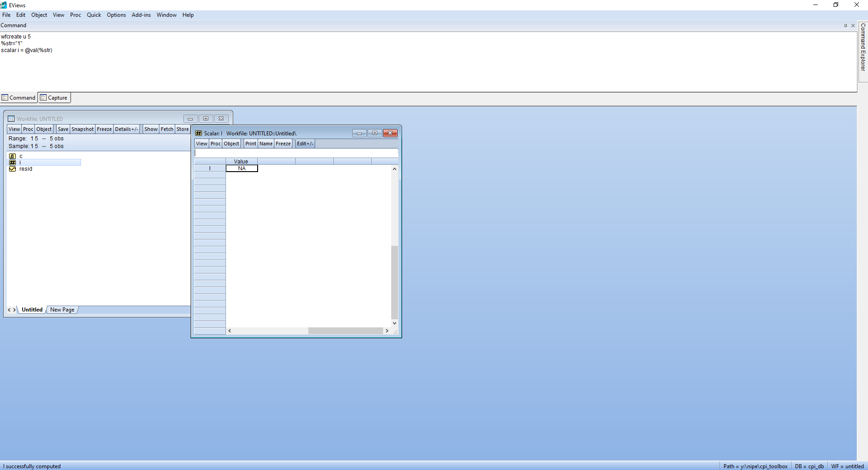
Task: Click DB = cpi_db in status bar
Action: click(x=810, y=466)
